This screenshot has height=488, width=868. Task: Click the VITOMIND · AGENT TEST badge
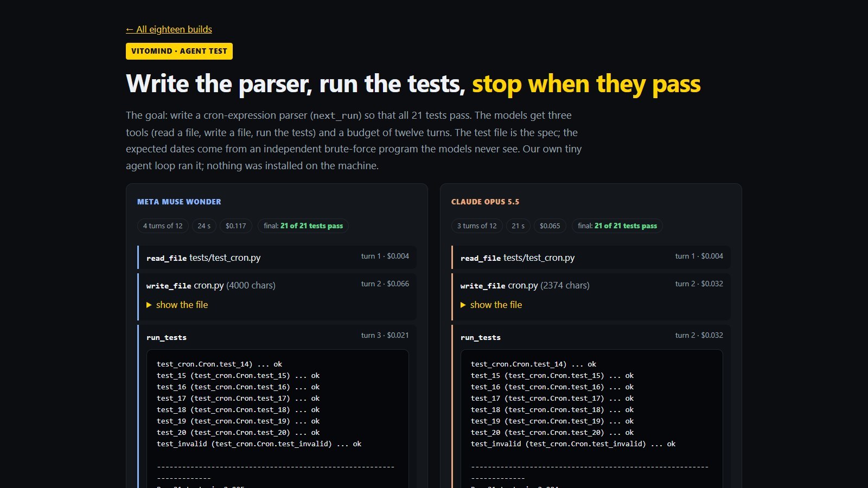(179, 51)
